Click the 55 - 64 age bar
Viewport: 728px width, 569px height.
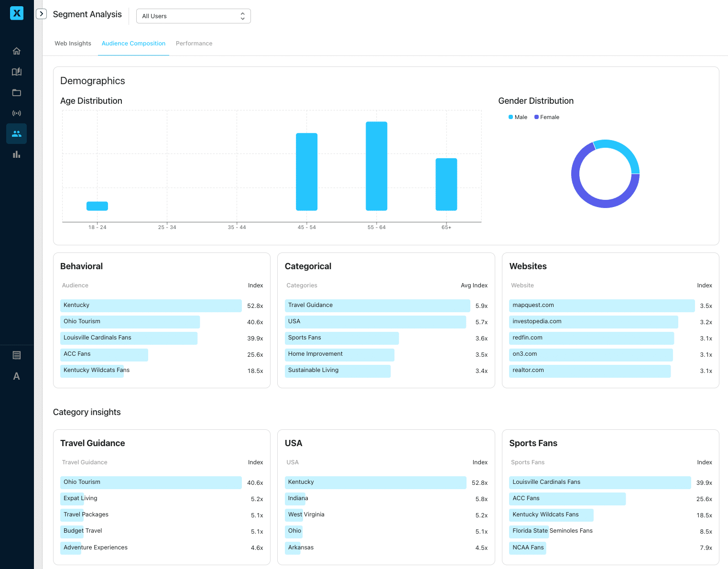[376, 166]
